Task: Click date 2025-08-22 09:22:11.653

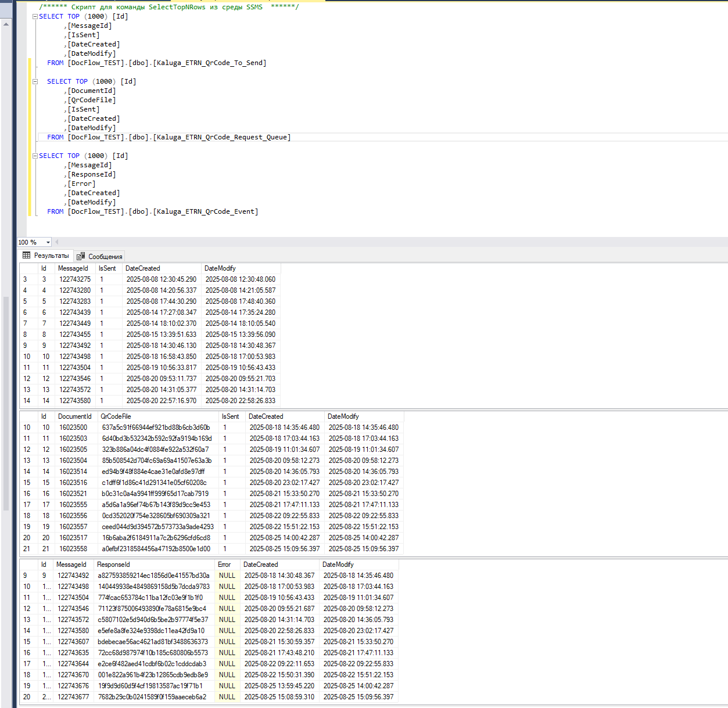Action: point(279,664)
